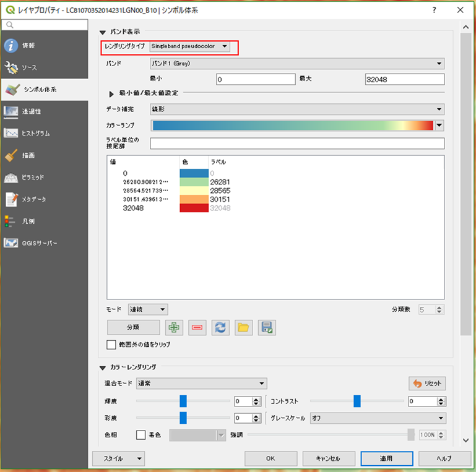The height and width of the screenshot is (472, 476).
Task: Click the 凡例 legend icon
Action: coord(10,221)
